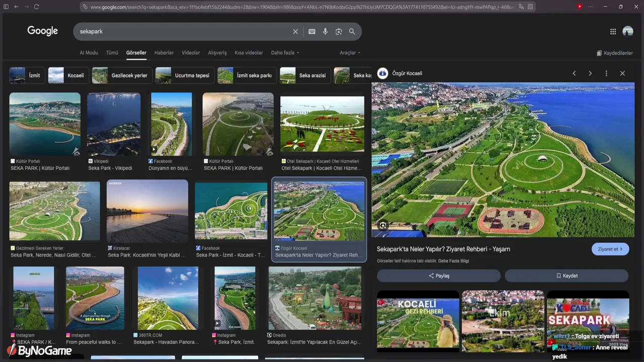Click the red extension icon in browser toolbar
The width and height of the screenshot is (644, 362).
(x=580, y=7)
